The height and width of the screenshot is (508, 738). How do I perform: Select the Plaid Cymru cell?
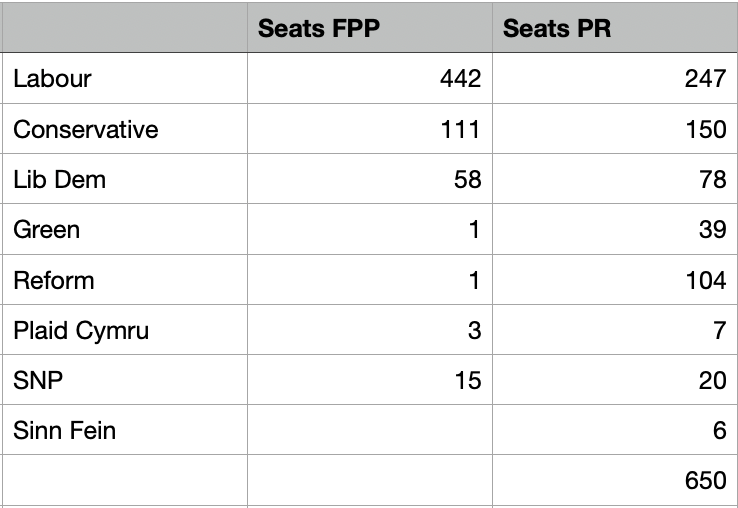tap(125, 330)
